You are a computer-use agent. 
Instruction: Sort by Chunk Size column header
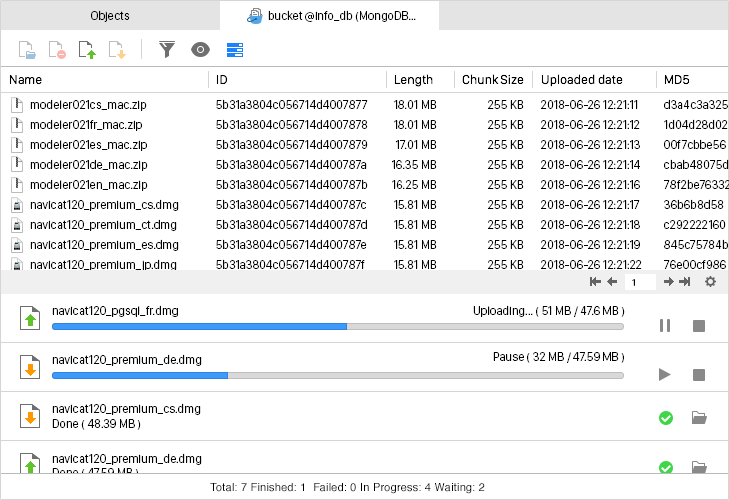(492, 80)
